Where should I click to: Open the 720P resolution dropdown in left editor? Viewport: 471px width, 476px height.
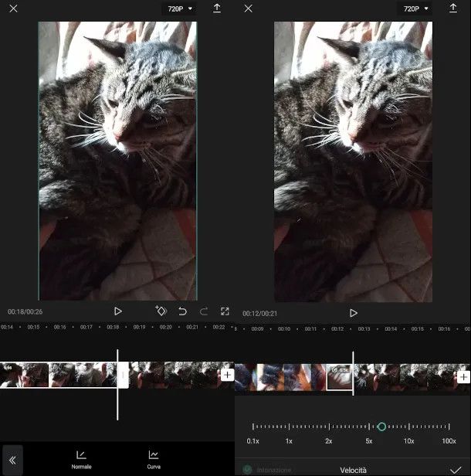pyautogui.click(x=181, y=8)
